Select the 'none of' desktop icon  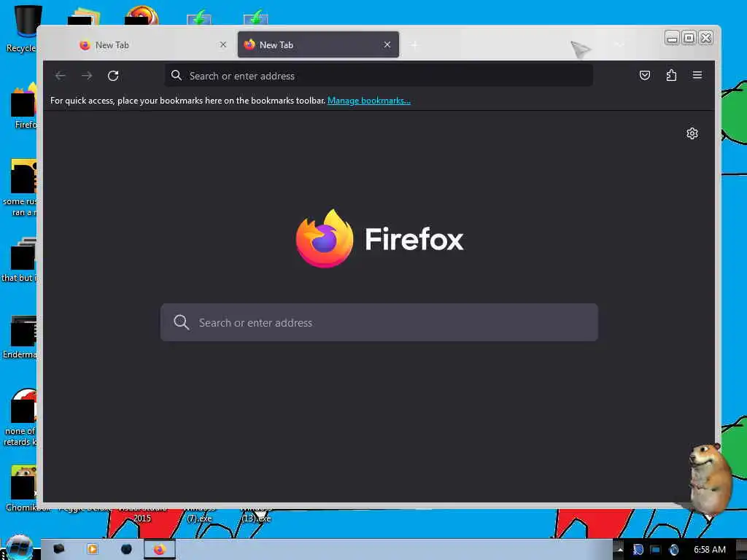click(21, 418)
